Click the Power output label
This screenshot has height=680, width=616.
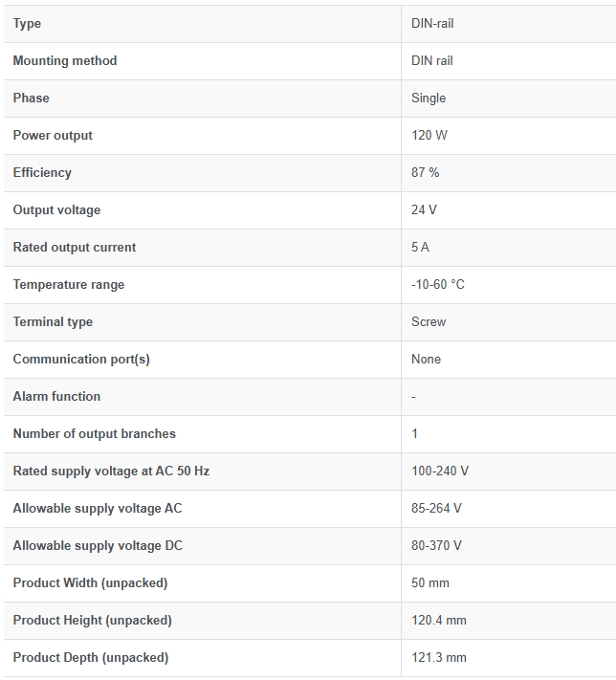coord(53,135)
